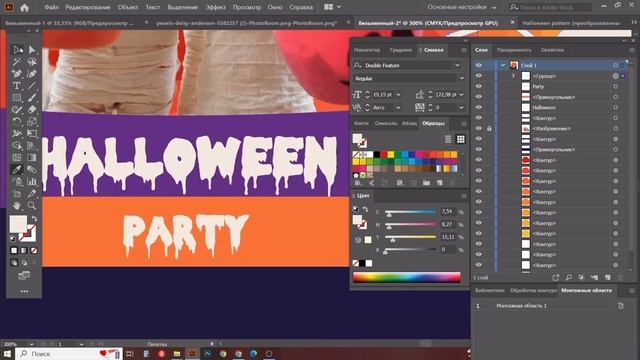This screenshot has height=360, width=640.
Task: Open the Windows Start button
Action: point(7,353)
